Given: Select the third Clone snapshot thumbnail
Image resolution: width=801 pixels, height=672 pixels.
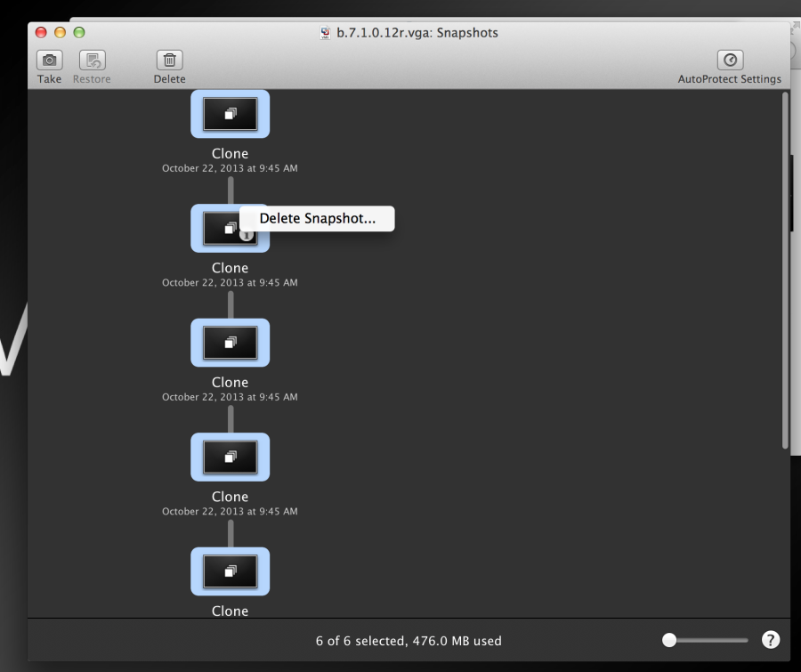Looking at the screenshot, I should 231,342.
